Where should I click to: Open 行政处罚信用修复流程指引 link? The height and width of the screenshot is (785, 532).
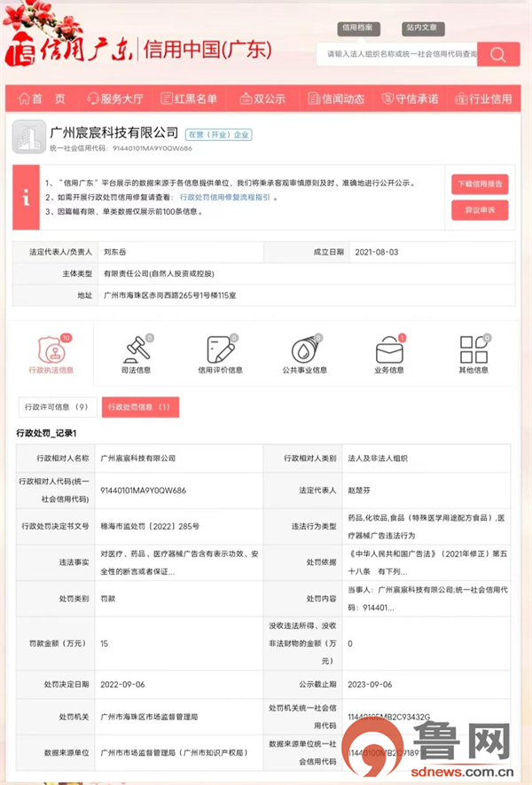click(x=224, y=197)
